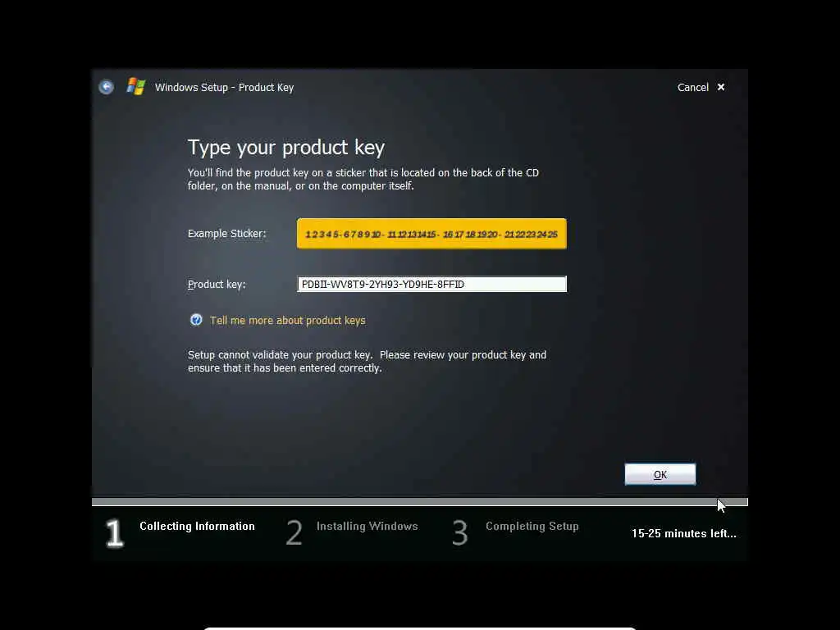Click into the Product key text box
This screenshot has width=840, height=630.
431,284
